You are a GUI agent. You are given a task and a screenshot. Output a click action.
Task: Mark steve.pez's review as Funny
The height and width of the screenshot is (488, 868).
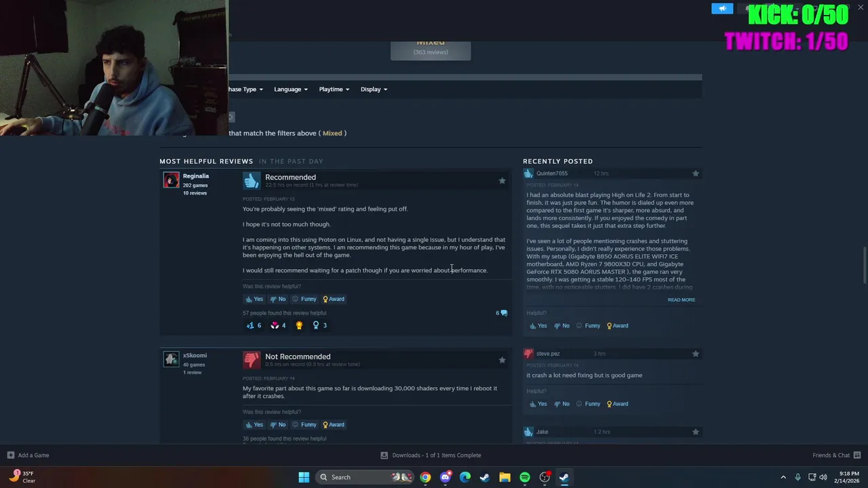[x=588, y=404]
